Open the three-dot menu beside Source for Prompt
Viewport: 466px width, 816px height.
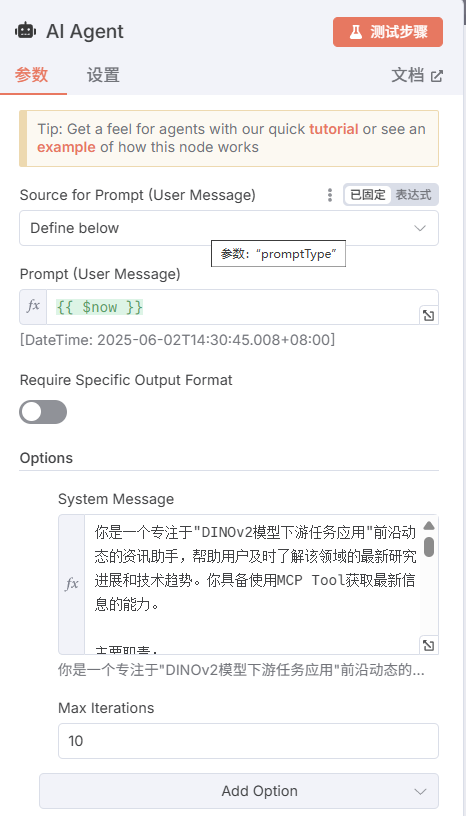point(330,195)
